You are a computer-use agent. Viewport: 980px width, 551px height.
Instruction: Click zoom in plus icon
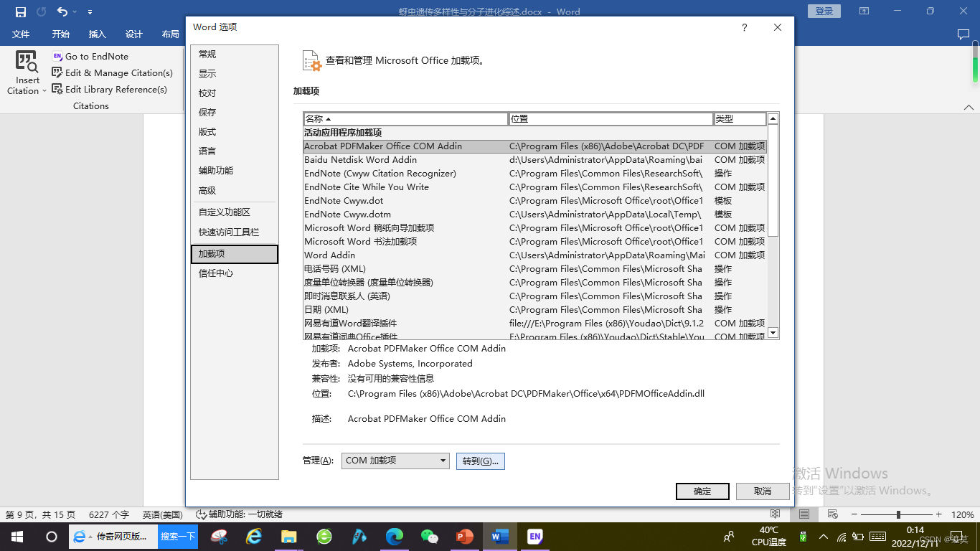pyautogui.click(x=938, y=514)
